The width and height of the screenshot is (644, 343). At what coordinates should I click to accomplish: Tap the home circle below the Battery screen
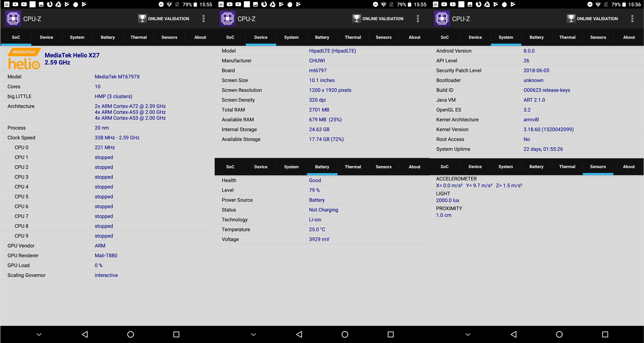(x=345, y=334)
